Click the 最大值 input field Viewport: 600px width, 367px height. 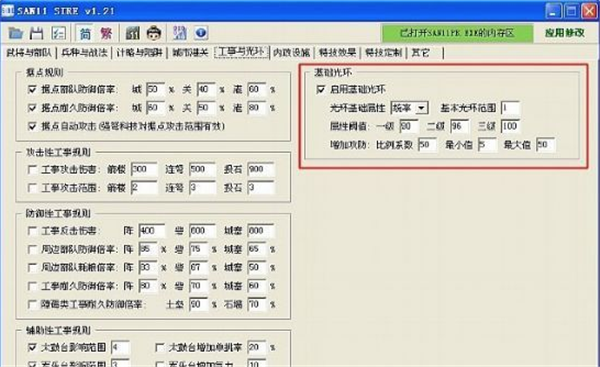pyautogui.click(x=546, y=145)
